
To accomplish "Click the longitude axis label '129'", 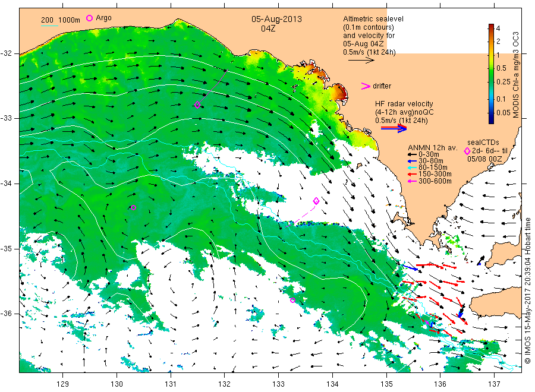I will click(x=63, y=384).
